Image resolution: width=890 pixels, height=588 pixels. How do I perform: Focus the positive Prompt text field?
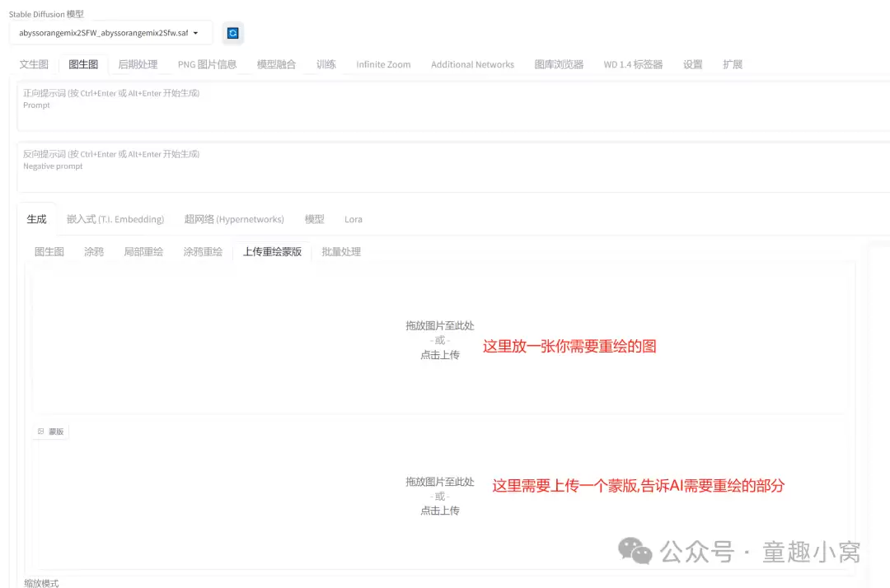point(453,106)
